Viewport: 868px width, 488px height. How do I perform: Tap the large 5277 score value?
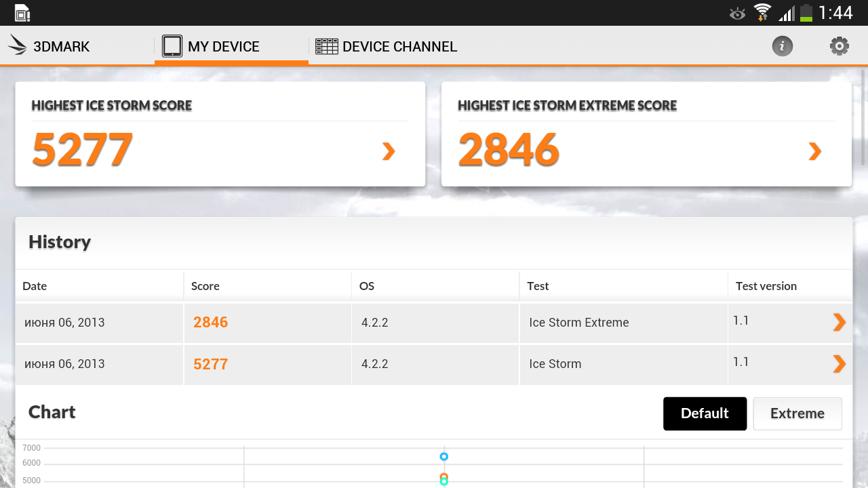(83, 150)
